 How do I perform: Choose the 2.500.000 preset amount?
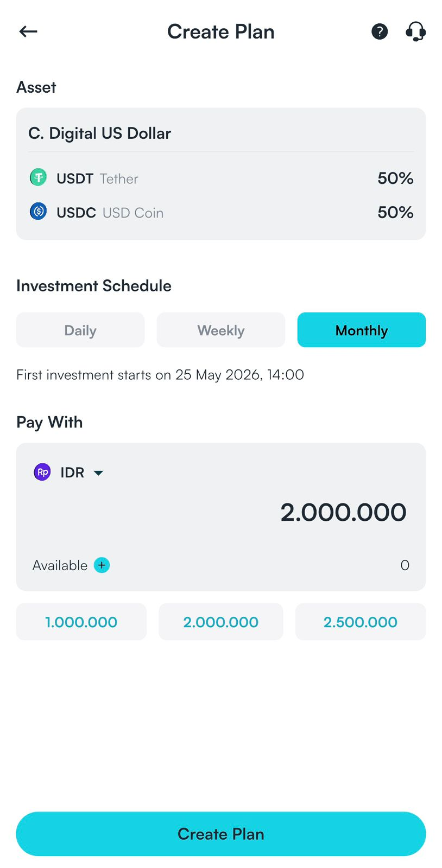[x=361, y=622]
